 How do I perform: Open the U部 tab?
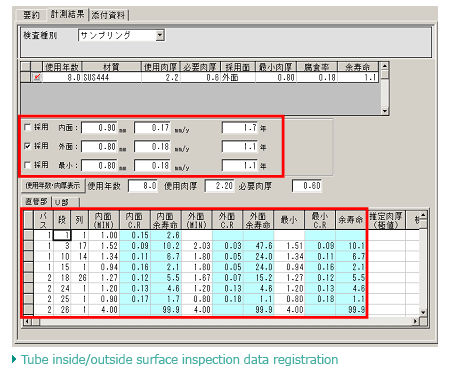click(x=65, y=202)
